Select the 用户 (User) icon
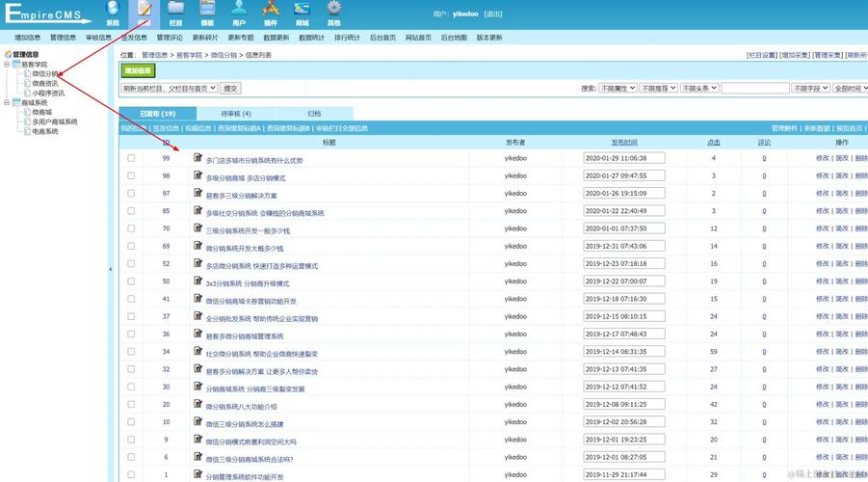868x482 pixels. (x=239, y=9)
